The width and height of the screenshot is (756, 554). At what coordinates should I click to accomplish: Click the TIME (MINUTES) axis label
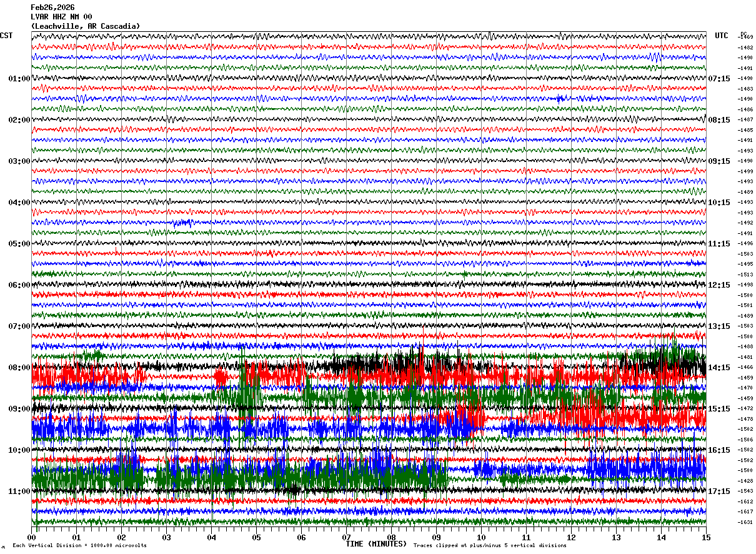point(376,544)
